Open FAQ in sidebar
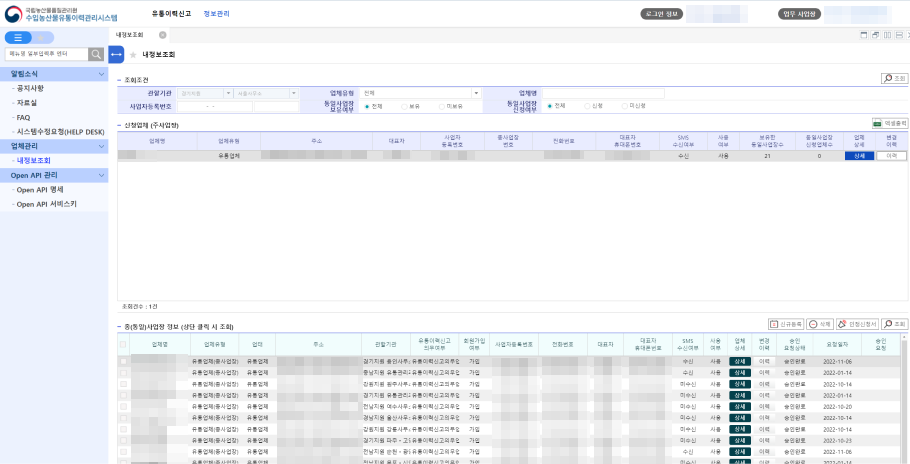This screenshot has height=464, width=910. click(x=23, y=117)
